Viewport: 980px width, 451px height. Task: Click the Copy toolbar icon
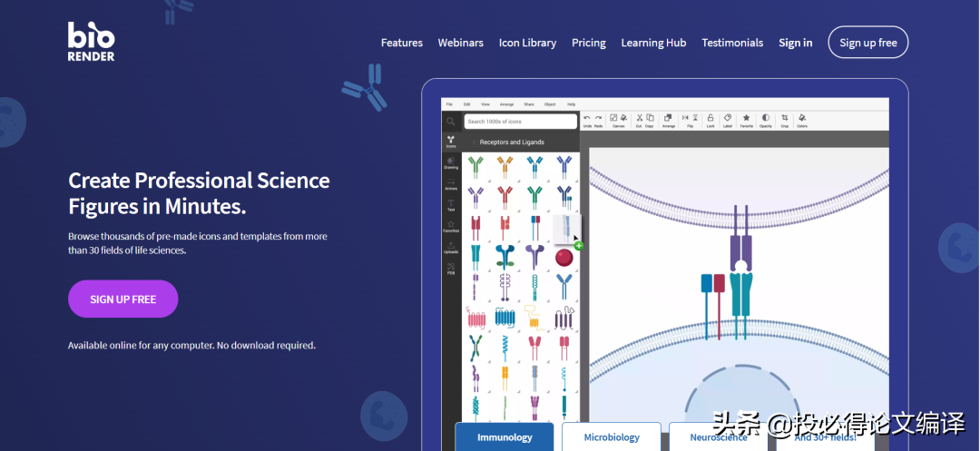coord(650,117)
